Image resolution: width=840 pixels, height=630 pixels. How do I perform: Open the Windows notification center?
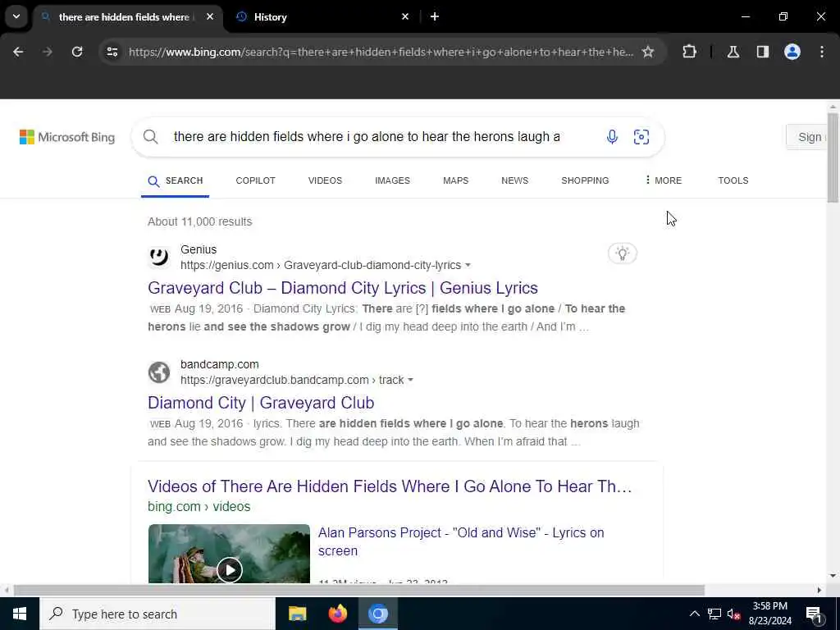[814, 614]
